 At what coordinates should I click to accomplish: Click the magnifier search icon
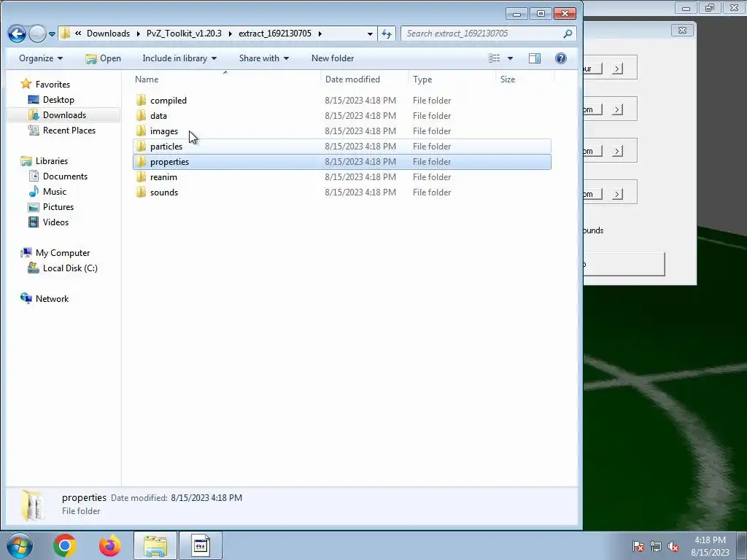point(568,34)
